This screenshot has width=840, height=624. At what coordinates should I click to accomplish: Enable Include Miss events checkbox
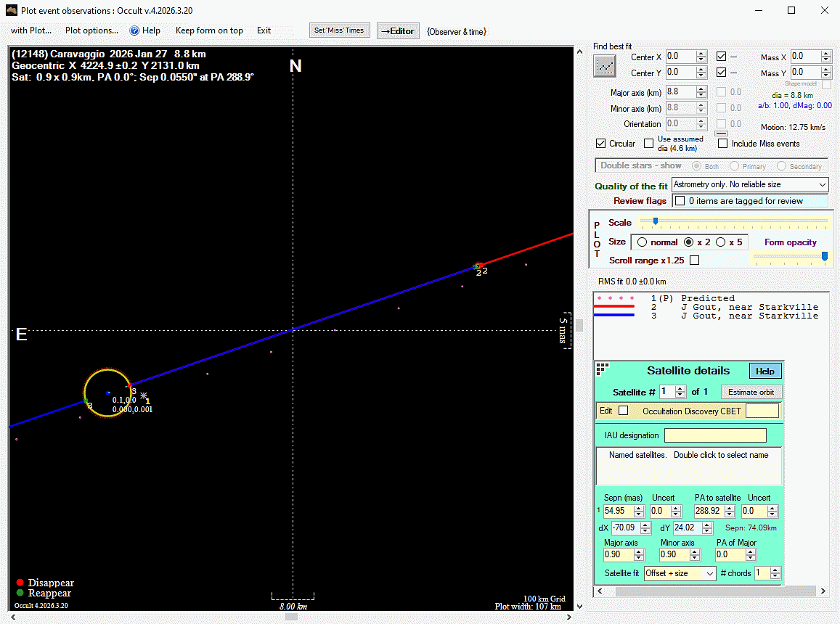[x=722, y=144]
